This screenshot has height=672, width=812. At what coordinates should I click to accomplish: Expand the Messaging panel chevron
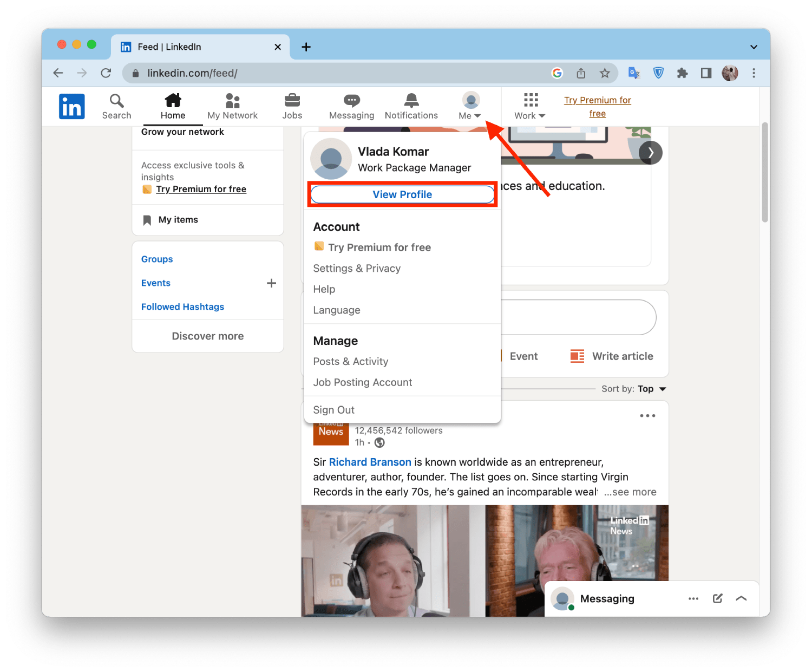tap(741, 598)
